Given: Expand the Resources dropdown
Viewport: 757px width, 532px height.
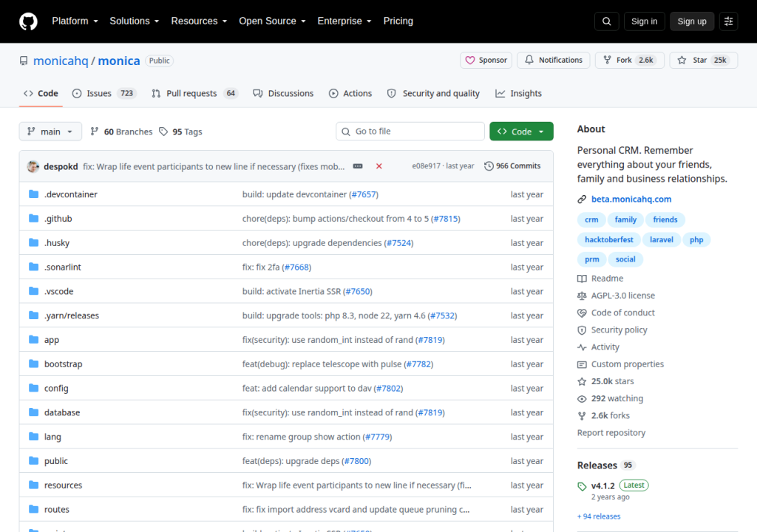Looking at the screenshot, I should coord(199,21).
